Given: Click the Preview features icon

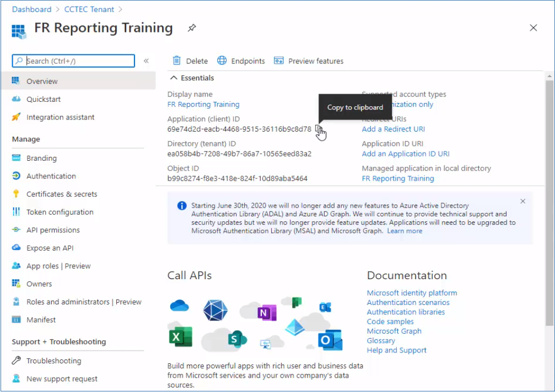Looking at the screenshot, I should pyautogui.click(x=279, y=61).
